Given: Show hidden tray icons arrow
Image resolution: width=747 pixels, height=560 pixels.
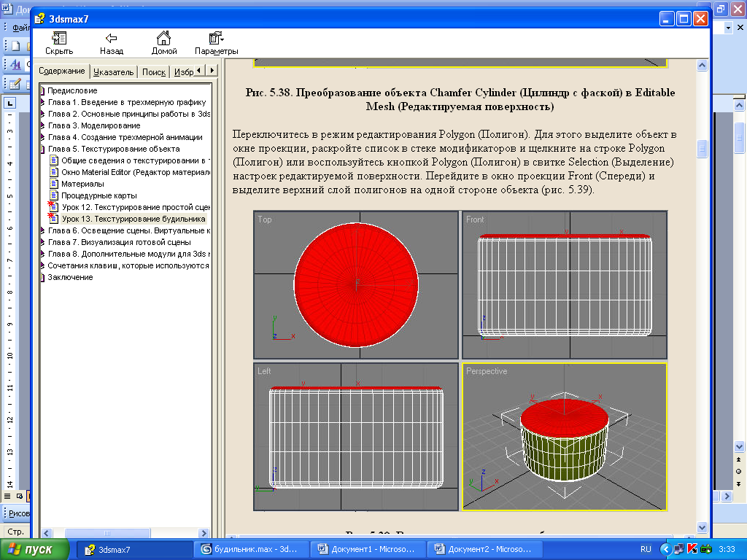Looking at the screenshot, I should pos(665,549).
